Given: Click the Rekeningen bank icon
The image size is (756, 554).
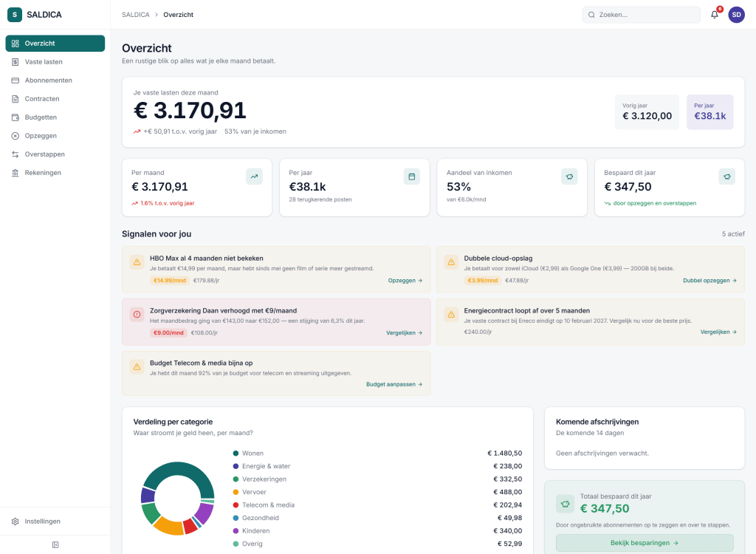Looking at the screenshot, I should tap(15, 172).
